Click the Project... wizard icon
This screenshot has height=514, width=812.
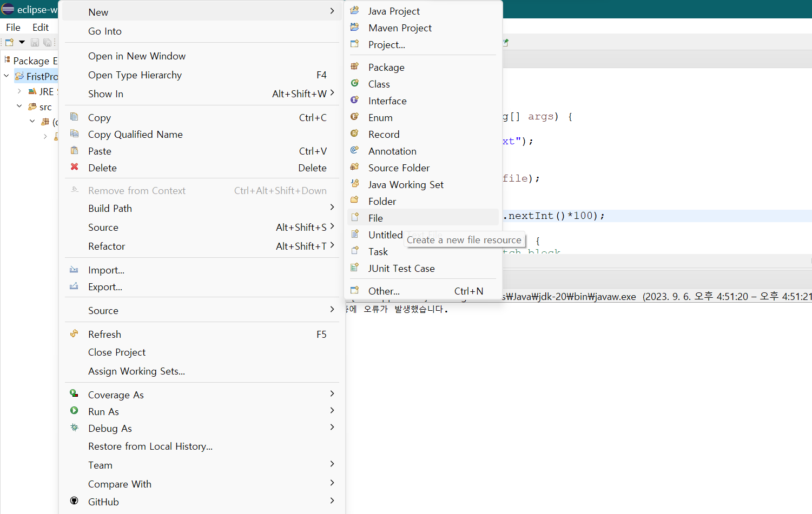[x=355, y=44]
